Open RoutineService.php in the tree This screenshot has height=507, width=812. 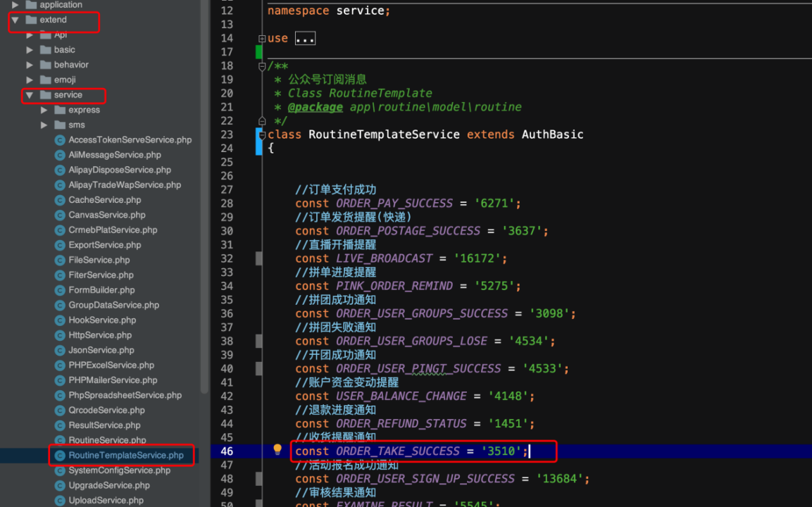pyautogui.click(x=107, y=440)
